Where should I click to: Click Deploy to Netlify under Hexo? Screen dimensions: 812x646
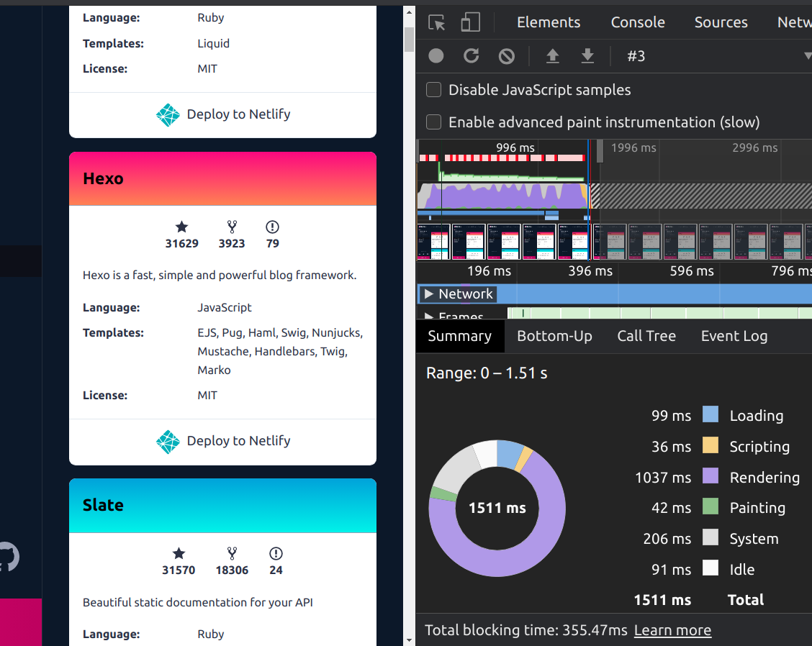tap(238, 441)
